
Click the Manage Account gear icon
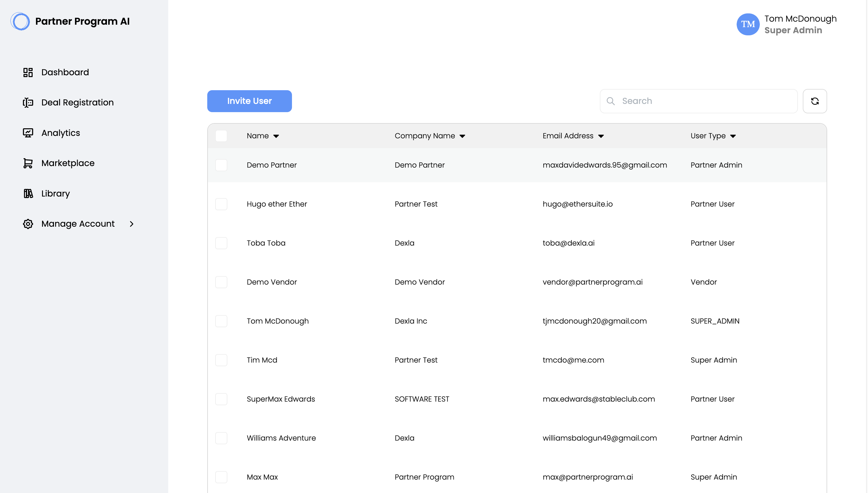(28, 224)
